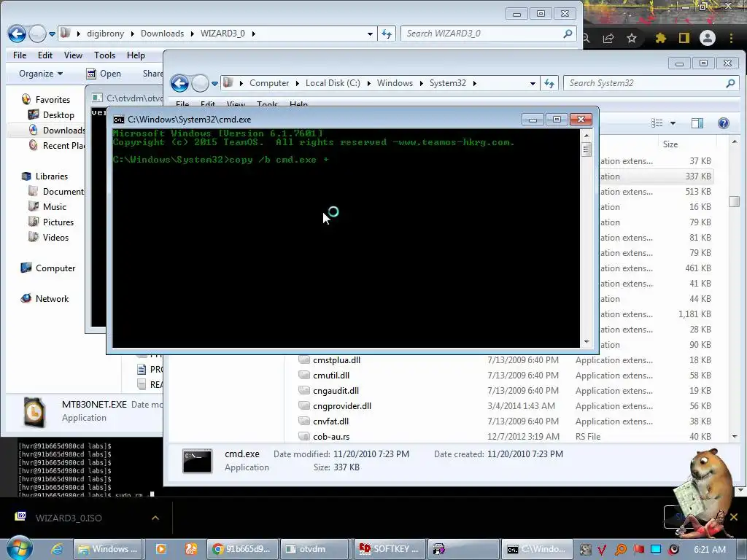Expand the Windows breadcrumb arrow in address bar

[421, 83]
